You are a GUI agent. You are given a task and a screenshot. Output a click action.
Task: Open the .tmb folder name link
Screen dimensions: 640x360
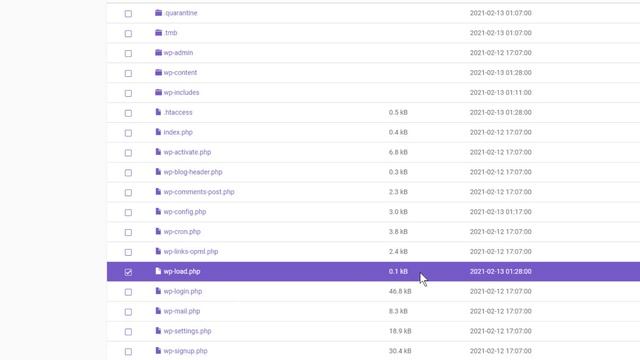pos(170,33)
